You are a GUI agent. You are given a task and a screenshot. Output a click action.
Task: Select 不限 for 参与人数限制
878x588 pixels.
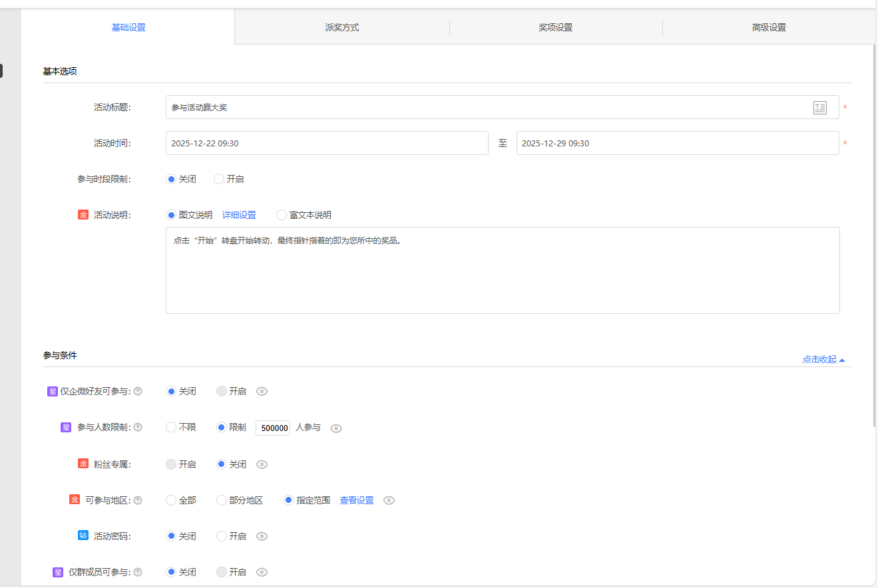(171, 428)
